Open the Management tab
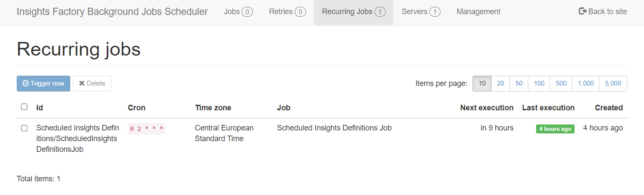The height and width of the screenshot is (195, 644). (478, 12)
